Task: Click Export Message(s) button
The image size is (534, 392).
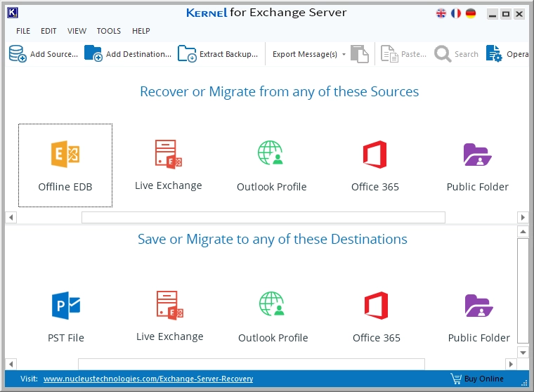Action: (305, 54)
